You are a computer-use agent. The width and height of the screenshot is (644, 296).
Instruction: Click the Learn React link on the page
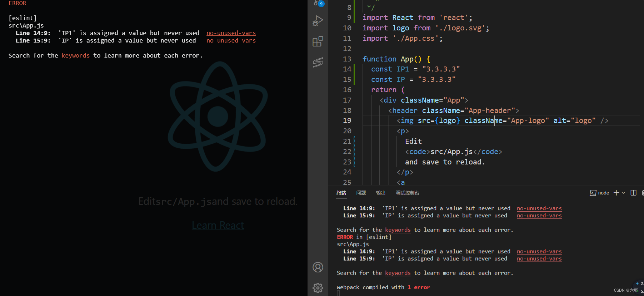[x=218, y=225]
